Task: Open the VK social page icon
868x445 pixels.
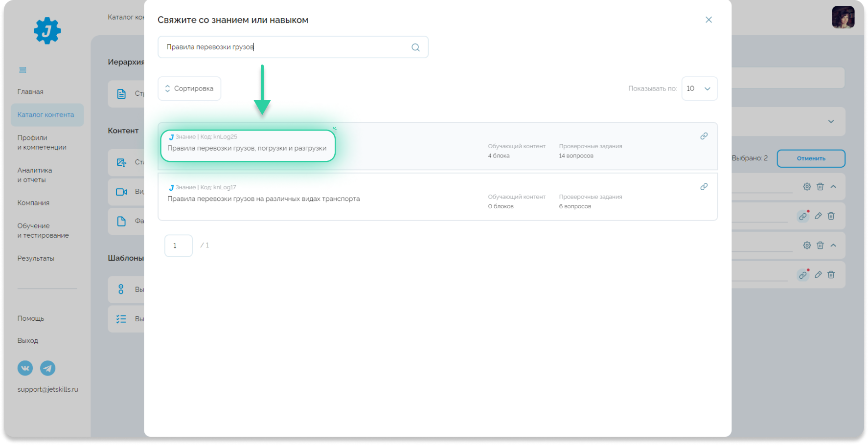Action: click(x=25, y=368)
